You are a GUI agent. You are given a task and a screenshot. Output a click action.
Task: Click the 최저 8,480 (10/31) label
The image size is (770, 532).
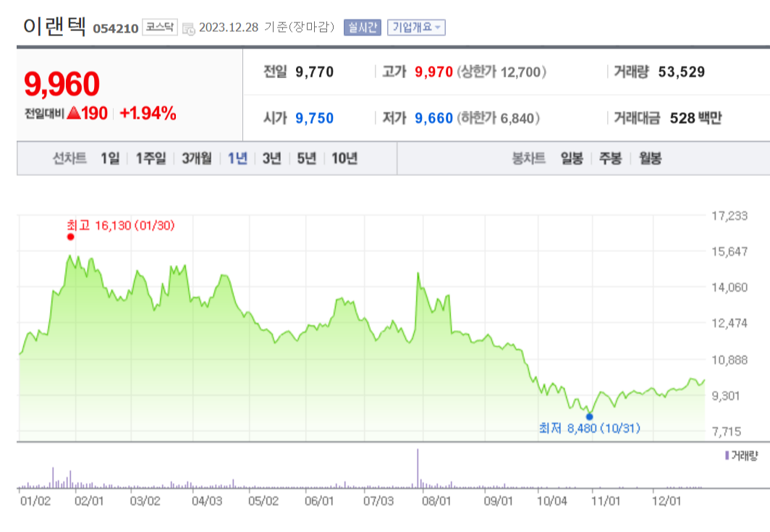pos(589,428)
